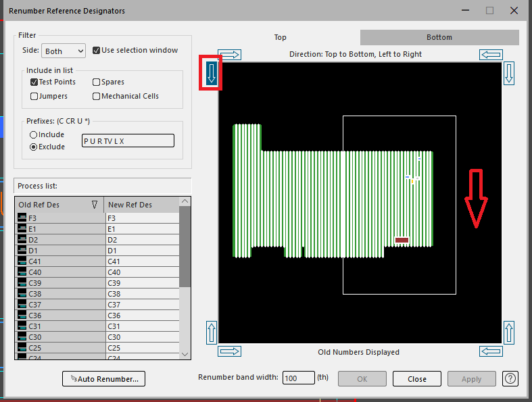Toggle Use selection window checkbox
532x402 pixels.
[96, 50]
